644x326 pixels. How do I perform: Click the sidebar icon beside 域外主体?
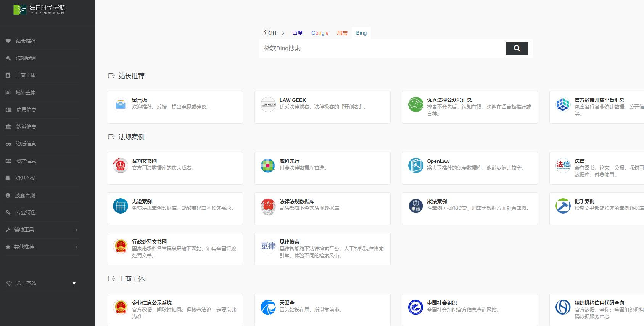8,92
